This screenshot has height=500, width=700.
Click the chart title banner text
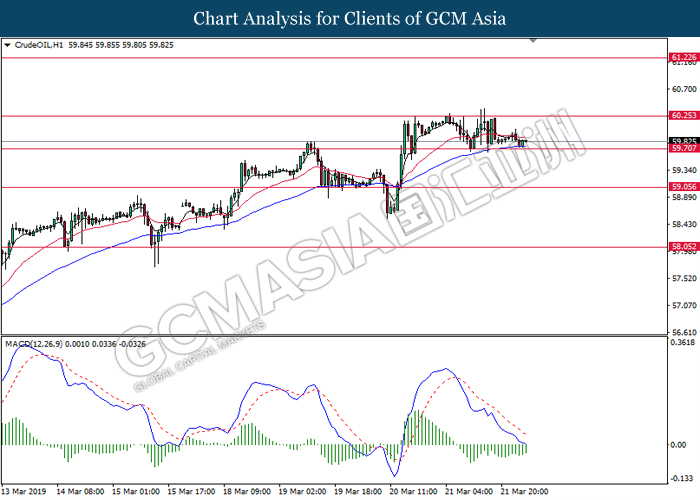tap(350, 19)
